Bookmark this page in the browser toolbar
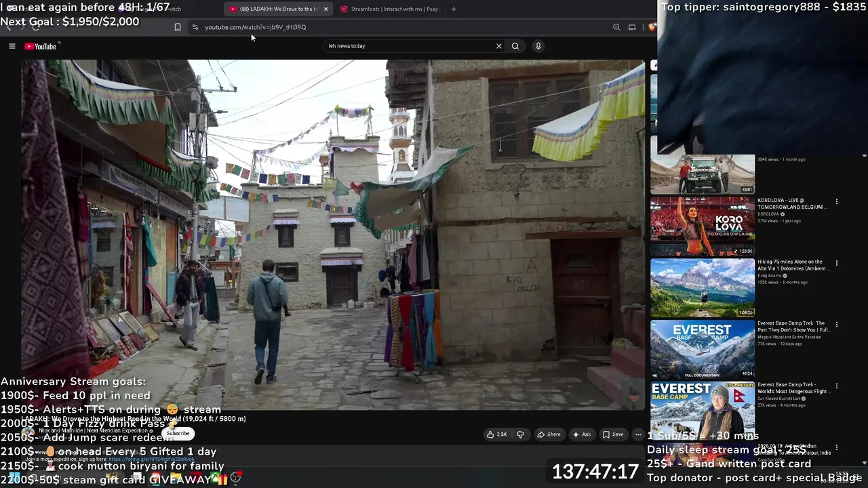This screenshot has width=868, height=488. 178,27
